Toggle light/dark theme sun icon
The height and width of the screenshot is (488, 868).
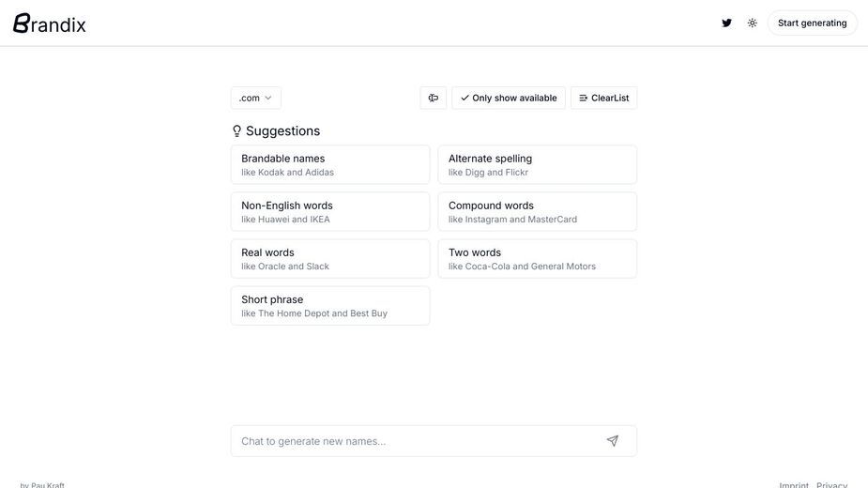click(x=752, y=23)
